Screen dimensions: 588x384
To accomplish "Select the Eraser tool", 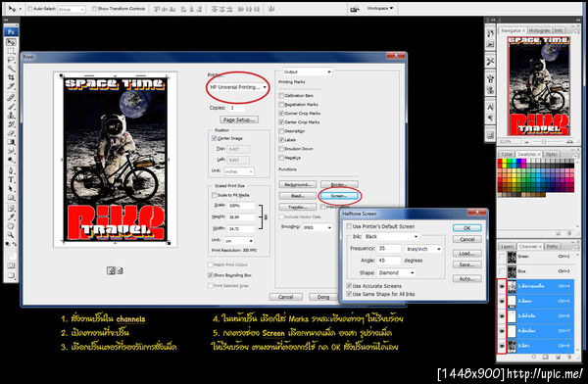I will click(x=11, y=133).
